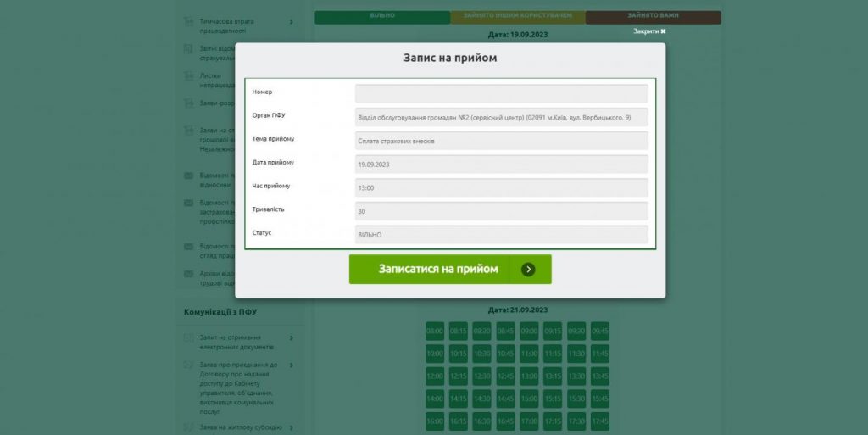Click the green ВІЛЬНО legend swatch
Viewport: 868px width, 435px height.
pos(381,16)
